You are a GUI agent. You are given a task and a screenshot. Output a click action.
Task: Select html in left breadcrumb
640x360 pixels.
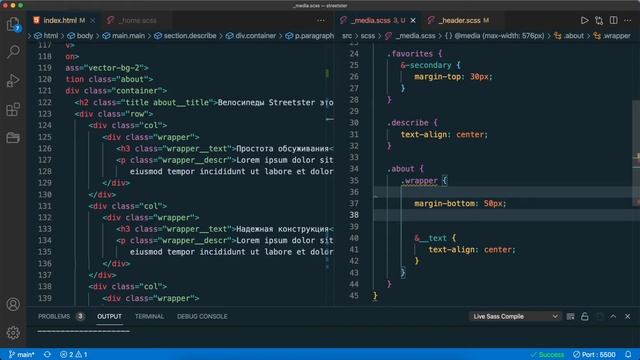47,36
